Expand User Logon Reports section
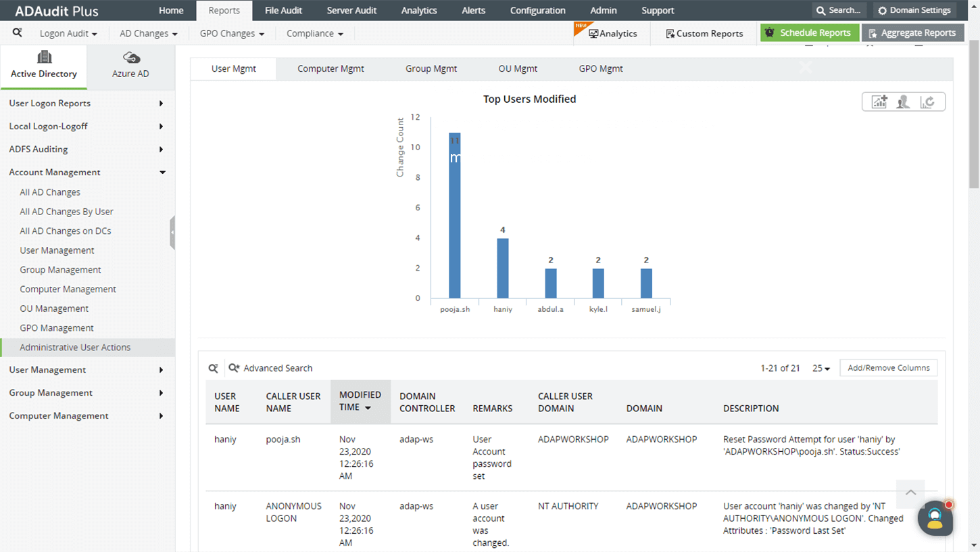The width and height of the screenshot is (980, 552). 87,103
